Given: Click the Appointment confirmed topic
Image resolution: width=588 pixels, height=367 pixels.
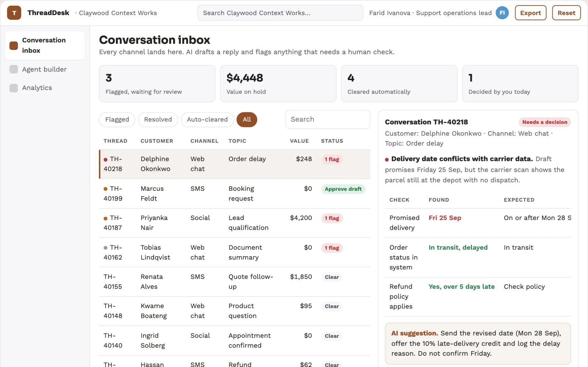Looking at the screenshot, I should pyautogui.click(x=250, y=341).
